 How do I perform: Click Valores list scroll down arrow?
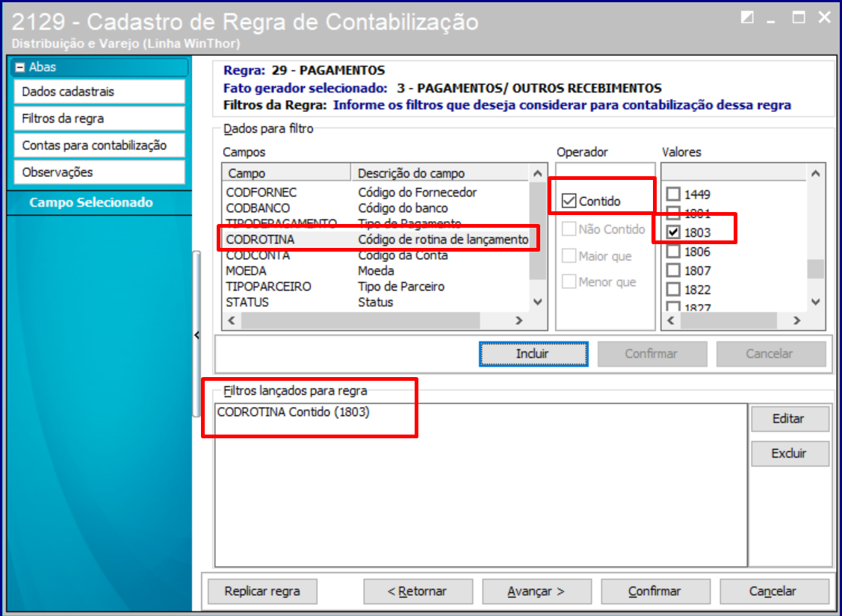pyautogui.click(x=816, y=302)
